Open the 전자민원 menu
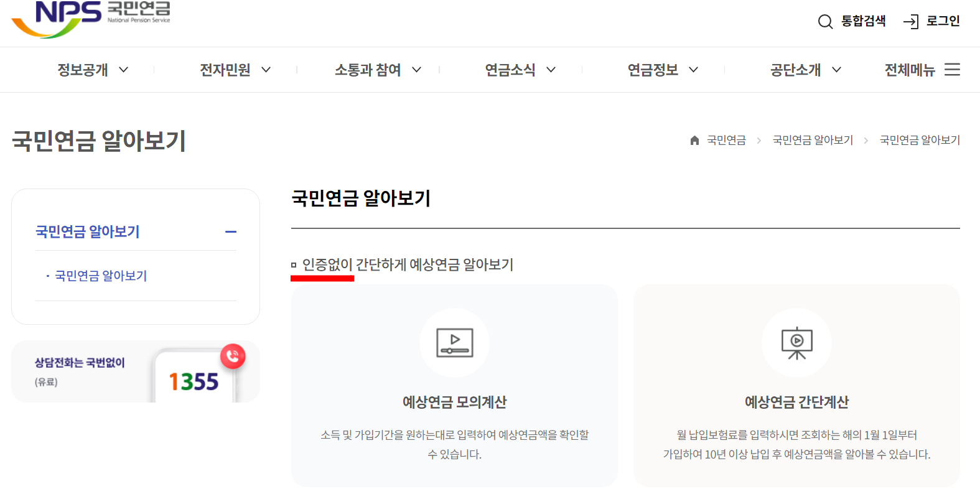 (225, 70)
